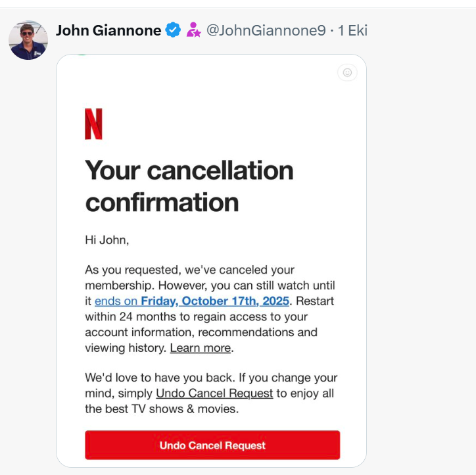476x475 pixels.
Task: Click the 'ends on Friday, October 17th, 2025' link
Action: tap(192, 301)
